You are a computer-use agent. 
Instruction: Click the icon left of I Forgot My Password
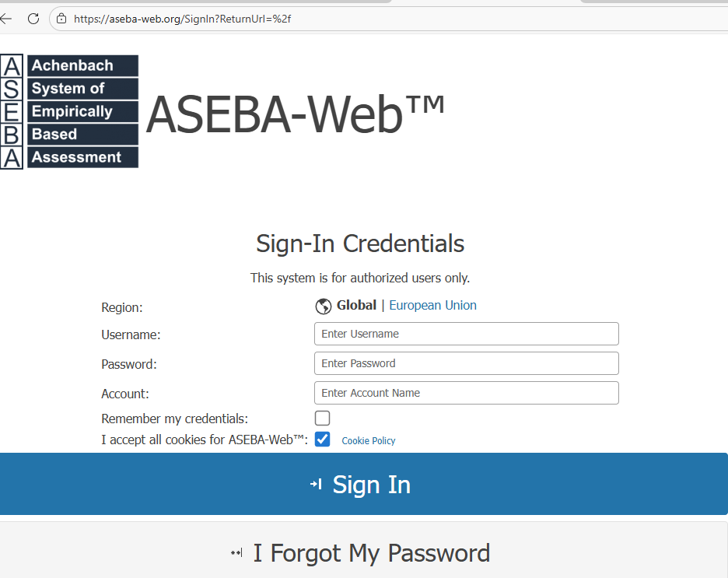click(236, 553)
